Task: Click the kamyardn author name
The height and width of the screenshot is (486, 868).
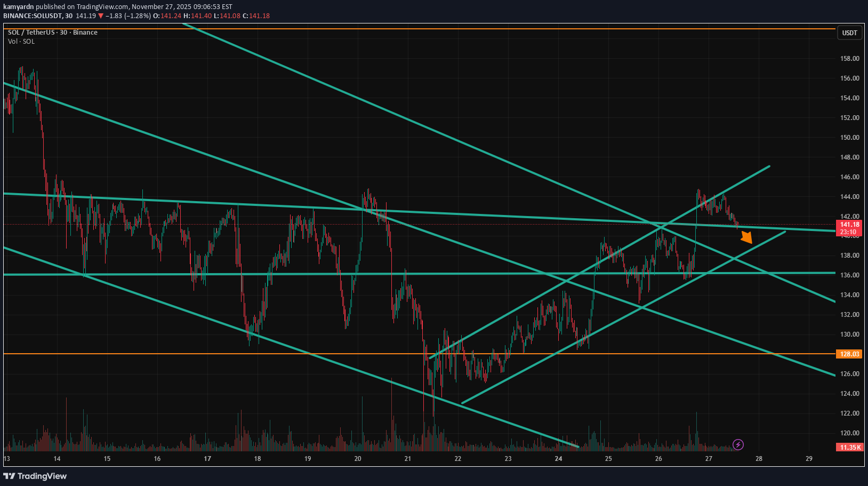Action: (x=19, y=7)
